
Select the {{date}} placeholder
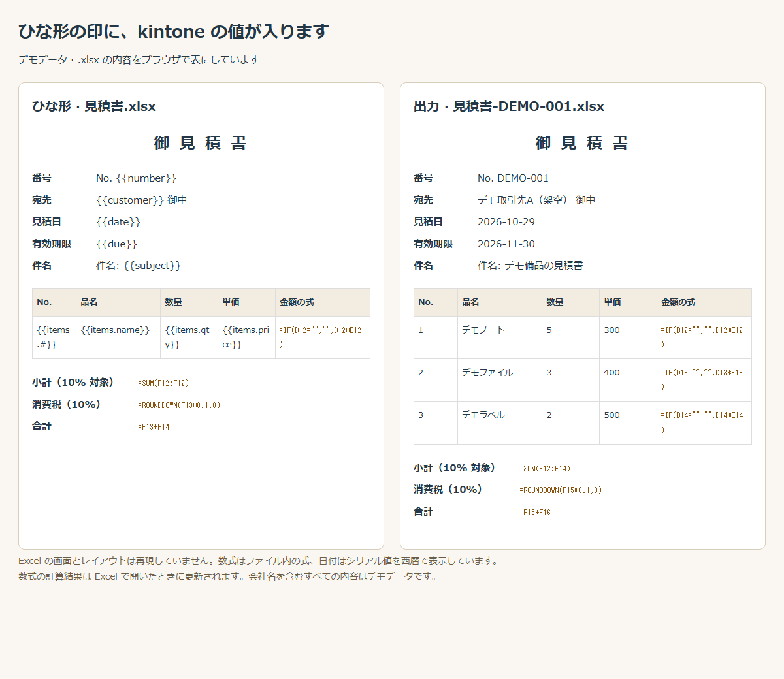[118, 222]
